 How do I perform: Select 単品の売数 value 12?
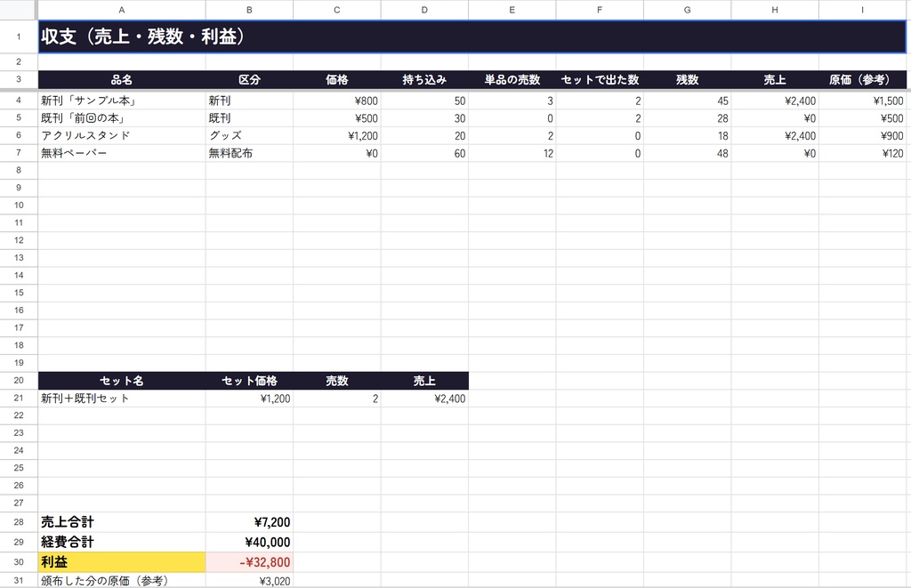(512, 153)
